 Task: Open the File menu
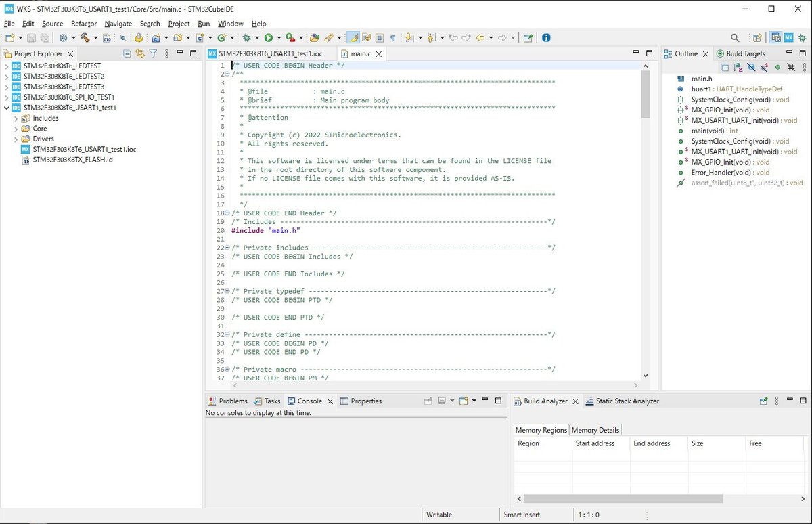[9, 24]
